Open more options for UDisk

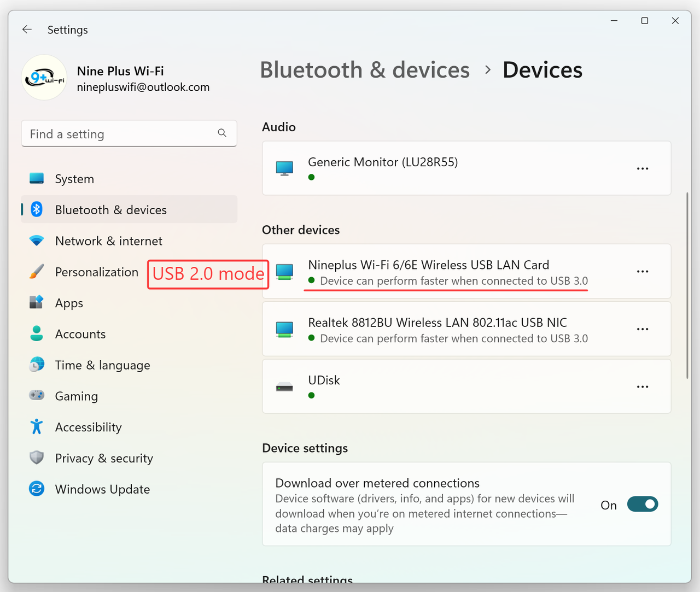643,386
